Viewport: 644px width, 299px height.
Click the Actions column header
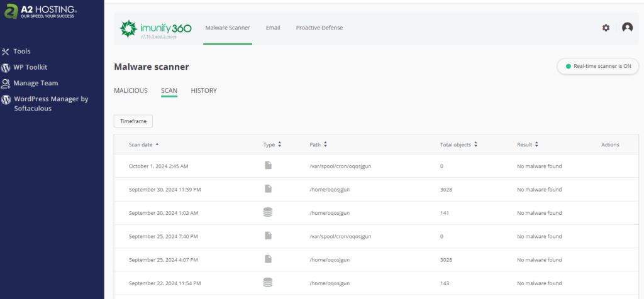(610, 144)
